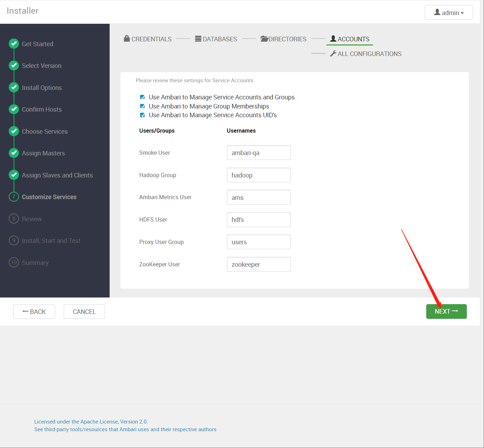Select the ACCOUNTS tab
484x448 pixels.
point(350,39)
